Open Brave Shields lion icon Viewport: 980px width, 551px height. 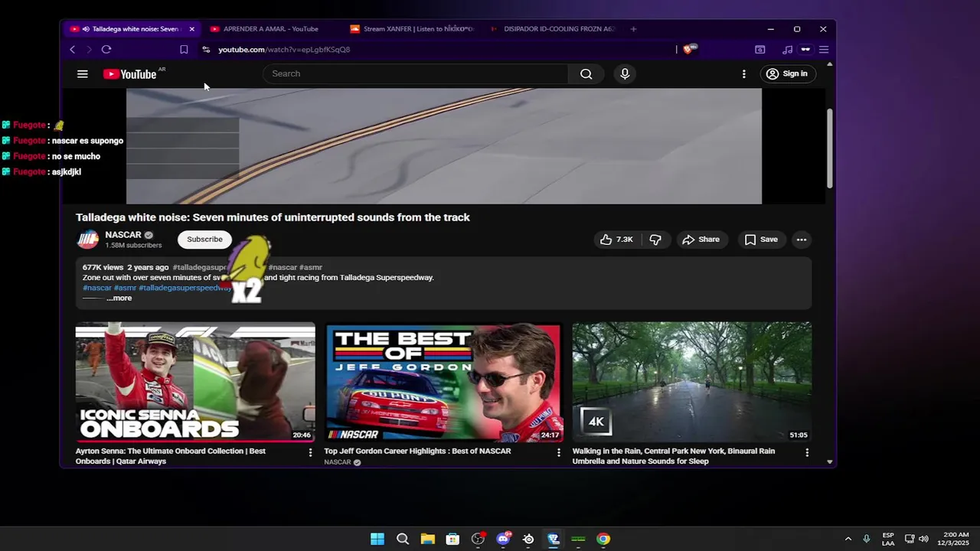(689, 49)
